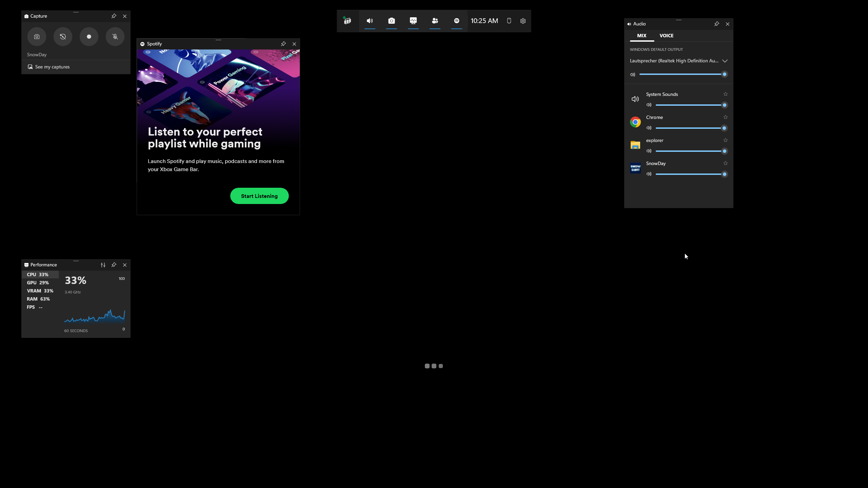Toggle Performance widget from Game Bar toolbar
The image size is (868, 488).
click(413, 21)
